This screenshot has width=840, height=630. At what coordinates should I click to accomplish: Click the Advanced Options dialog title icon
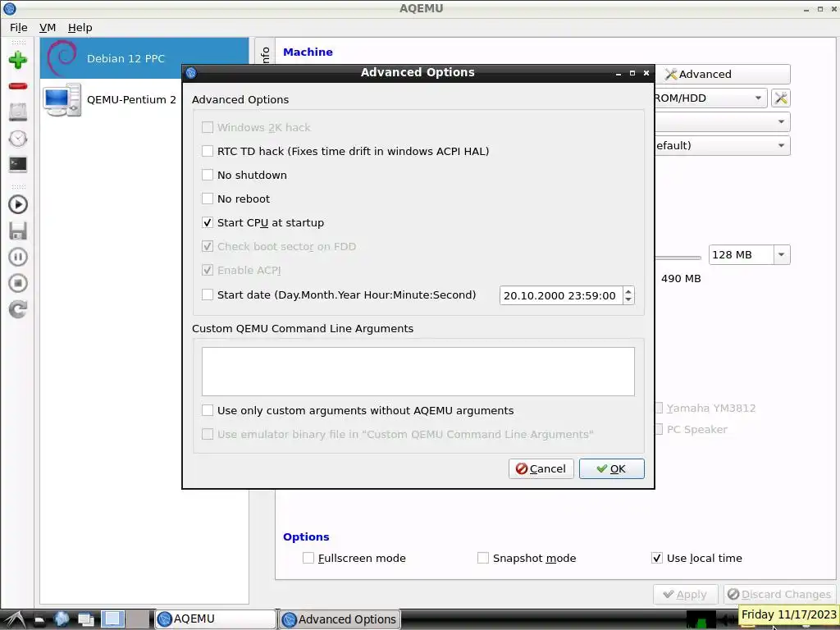pyautogui.click(x=191, y=73)
